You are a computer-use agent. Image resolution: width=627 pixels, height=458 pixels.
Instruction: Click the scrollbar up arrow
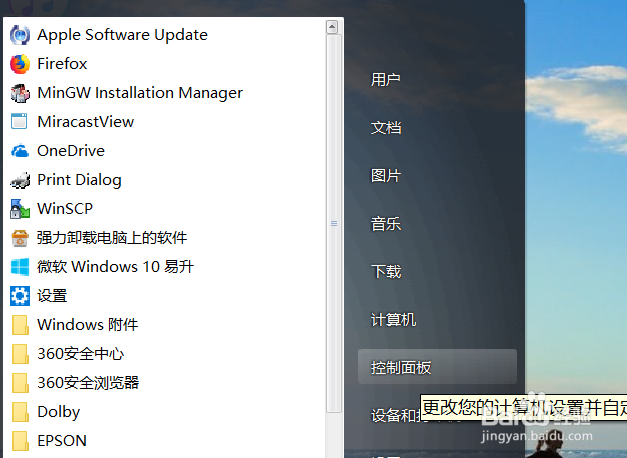332,27
